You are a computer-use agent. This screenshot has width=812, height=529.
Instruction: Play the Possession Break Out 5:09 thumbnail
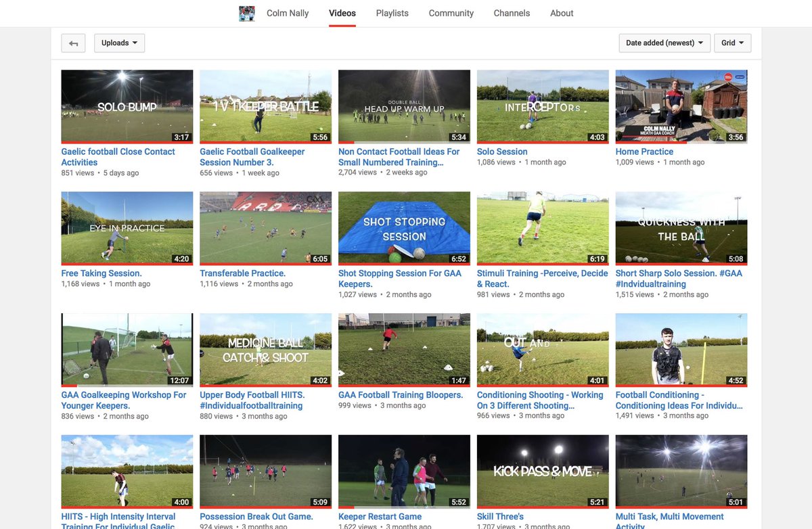[x=266, y=472]
